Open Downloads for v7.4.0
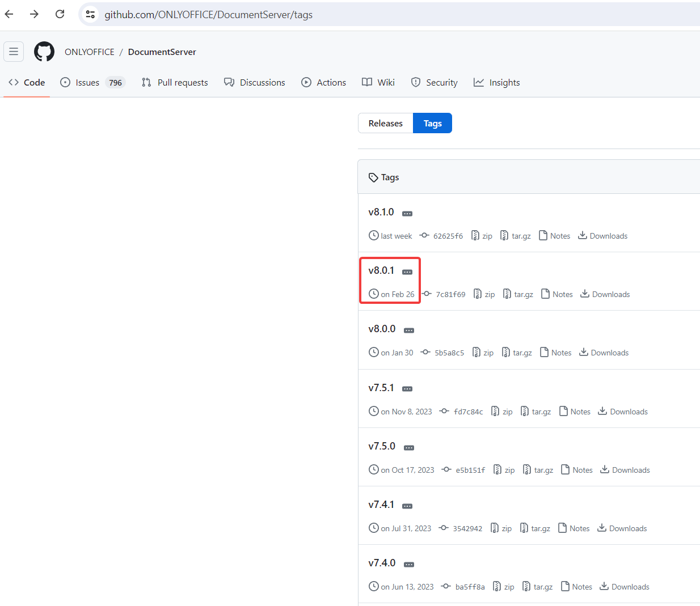The height and width of the screenshot is (606, 700). point(625,587)
